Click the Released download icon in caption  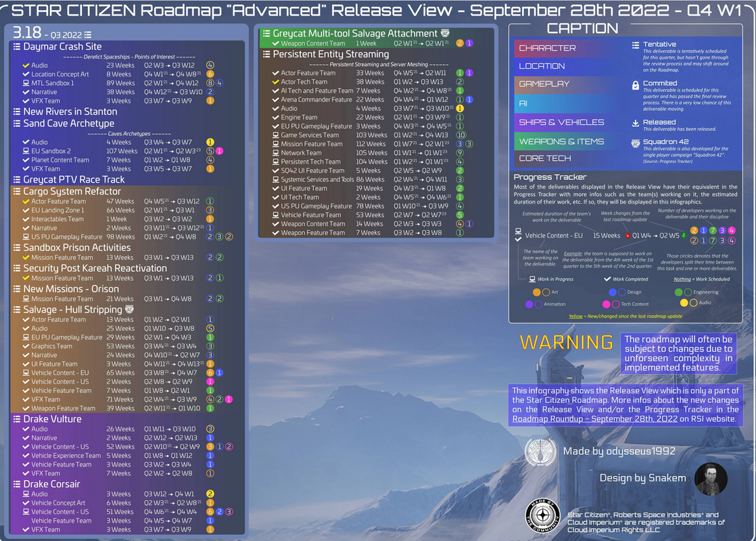tap(636, 123)
